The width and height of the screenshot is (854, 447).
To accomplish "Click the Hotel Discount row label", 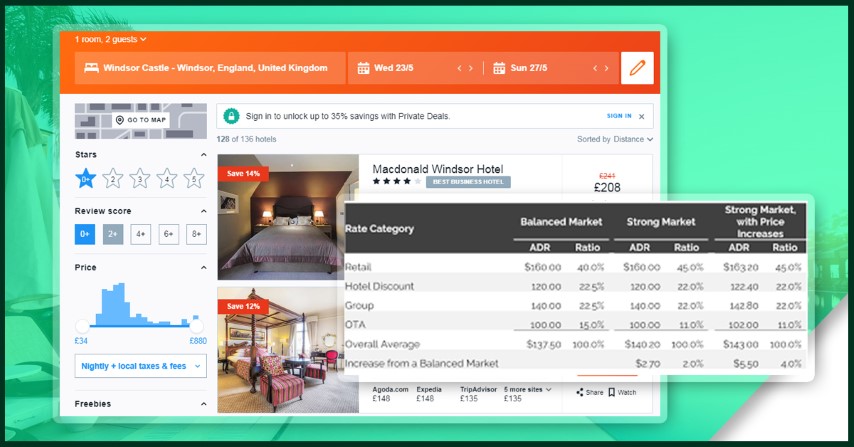I will pyautogui.click(x=380, y=286).
